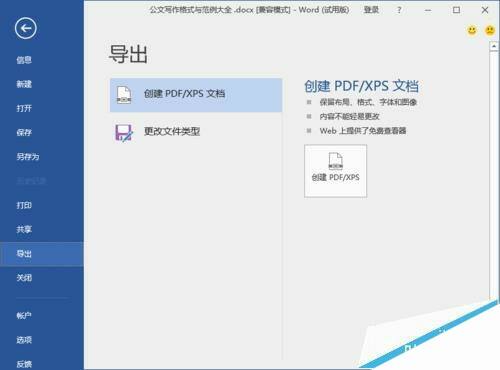Click the 创建 PDF/XPS button
This screenshot has height=370, width=500.
click(335, 171)
